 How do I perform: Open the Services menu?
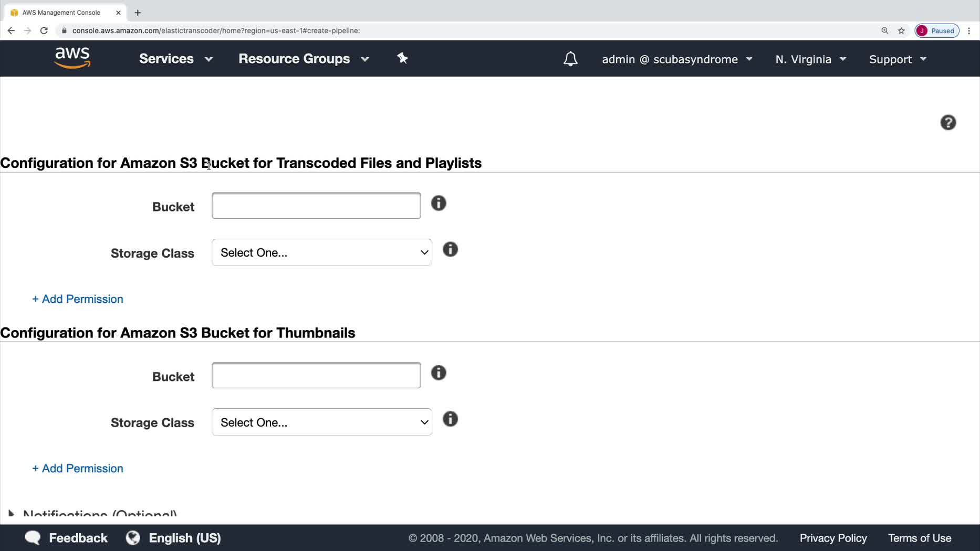(175, 59)
